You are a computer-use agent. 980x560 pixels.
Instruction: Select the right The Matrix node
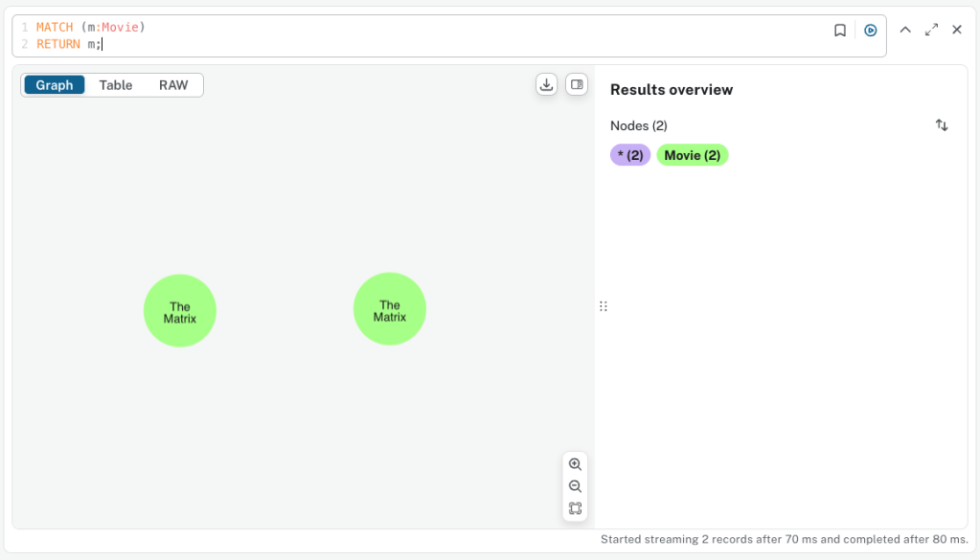[389, 308]
